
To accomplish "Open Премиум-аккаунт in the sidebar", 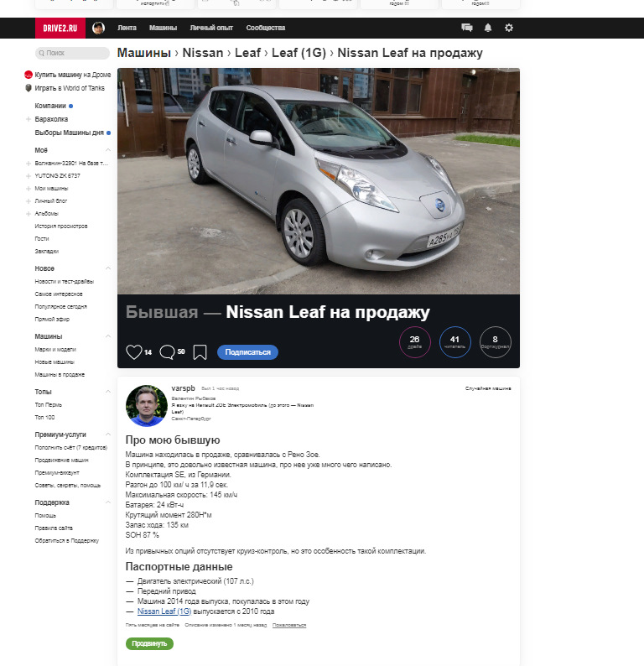I will click(x=57, y=473).
